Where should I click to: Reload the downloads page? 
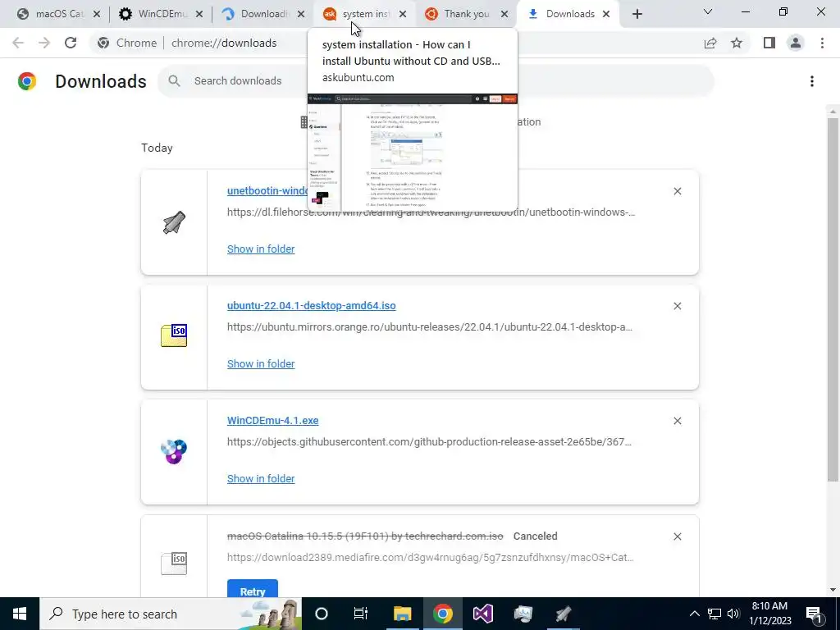[x=71, y=43]
